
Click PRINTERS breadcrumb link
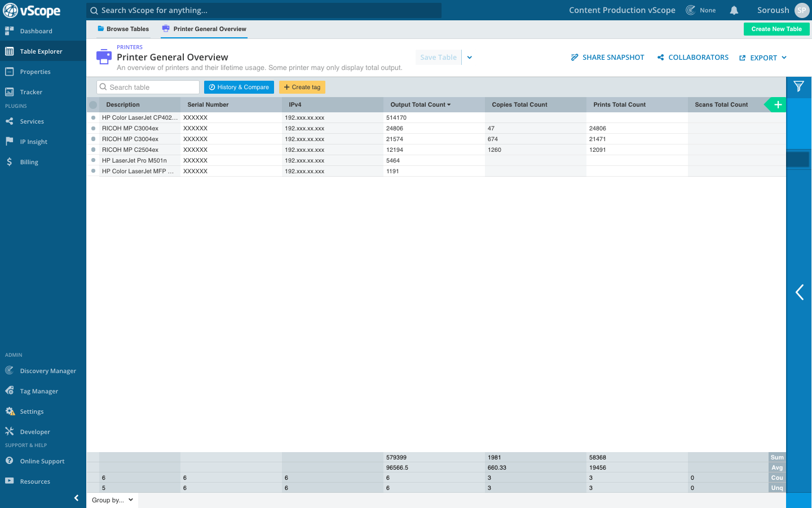[130, 47]
